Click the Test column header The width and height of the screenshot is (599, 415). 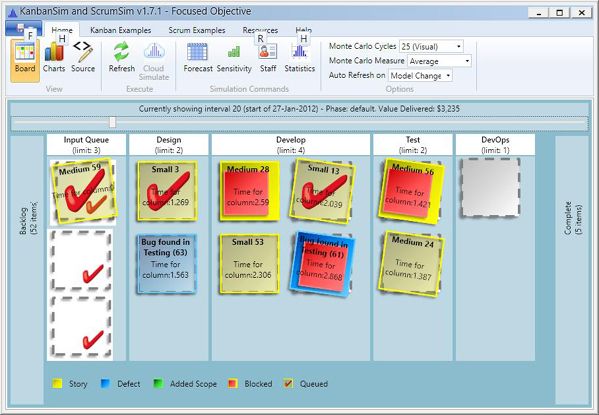[x=413, y=144]
